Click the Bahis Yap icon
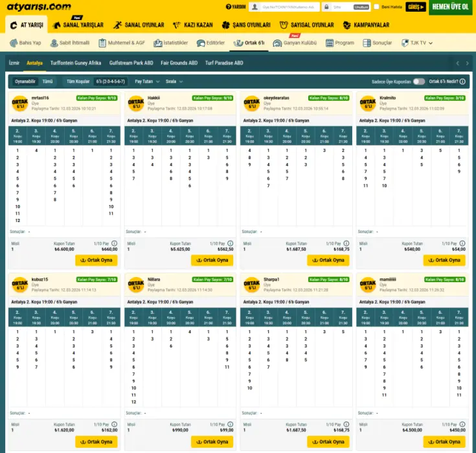Screen dimensions: 476x453 coord(14,43)
